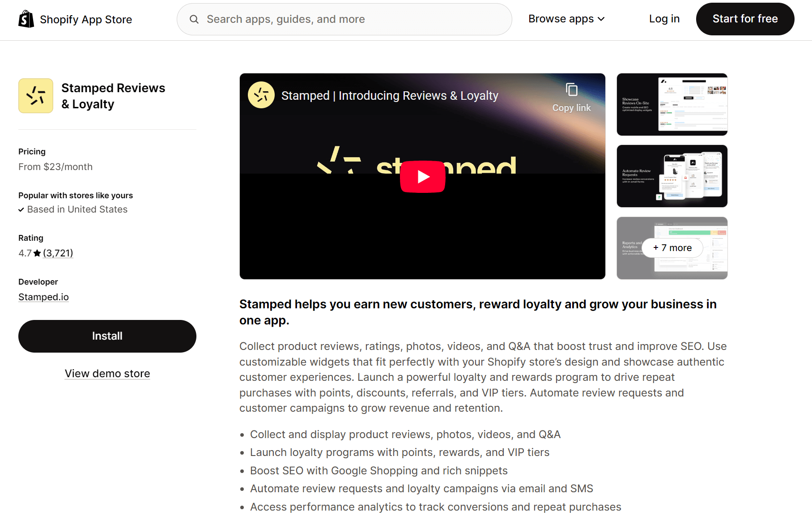Image resolution: width=812 pixels, height=524 pixels.
Task: Click the checkmark beside Based in United States
Action: 21,209
